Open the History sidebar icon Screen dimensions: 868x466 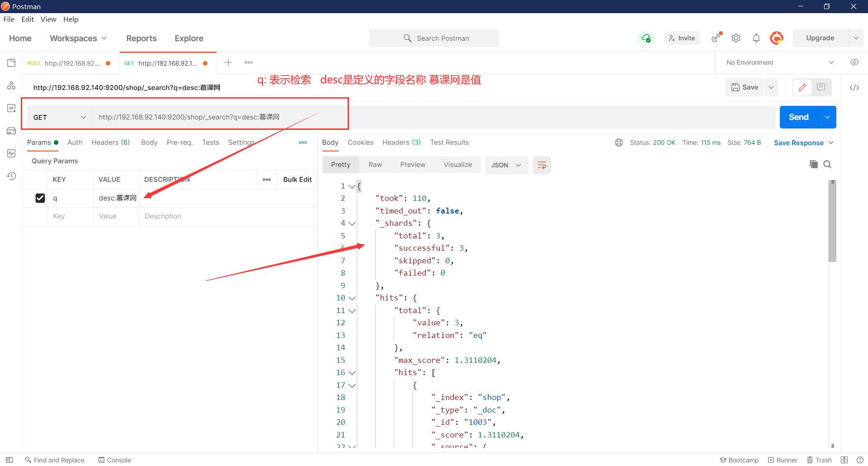[x=11, y=176]
